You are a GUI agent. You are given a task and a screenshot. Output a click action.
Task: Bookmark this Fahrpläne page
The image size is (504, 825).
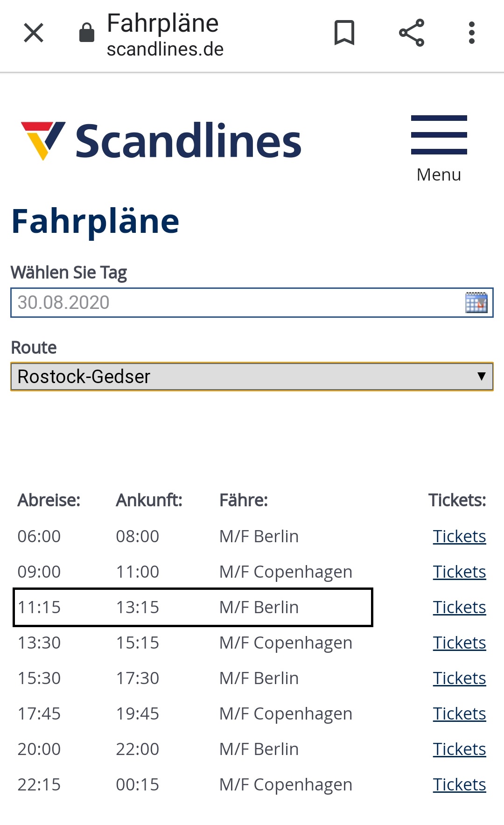coord(344,33)
